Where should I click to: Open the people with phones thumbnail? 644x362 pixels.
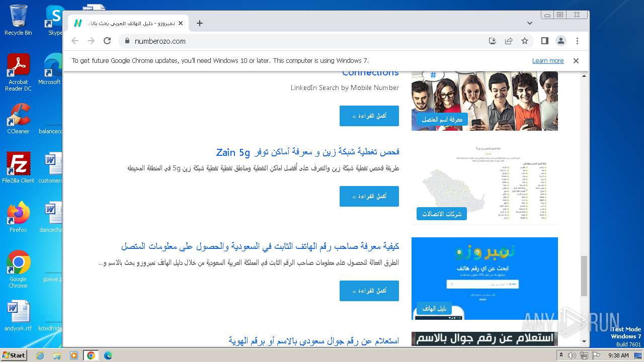point(485,101)
